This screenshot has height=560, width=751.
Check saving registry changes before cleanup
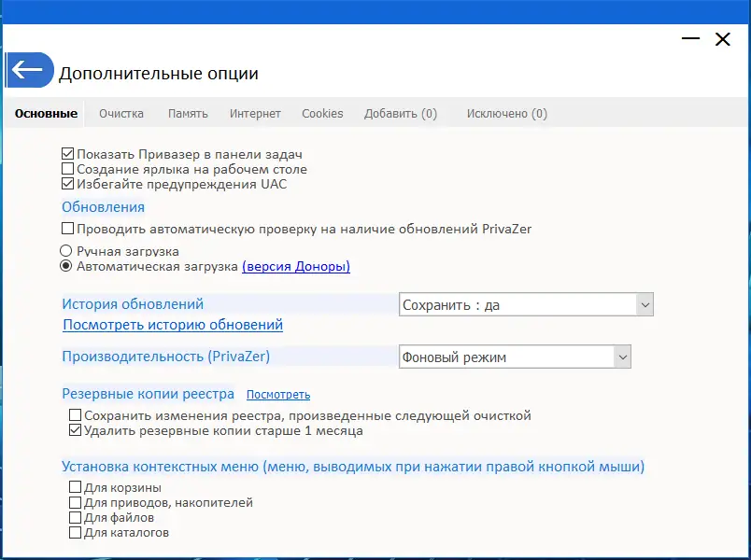(74, 414)
